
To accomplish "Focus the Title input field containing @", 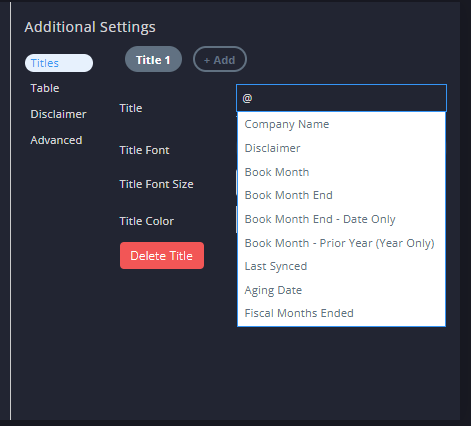I will coord(341,98).
